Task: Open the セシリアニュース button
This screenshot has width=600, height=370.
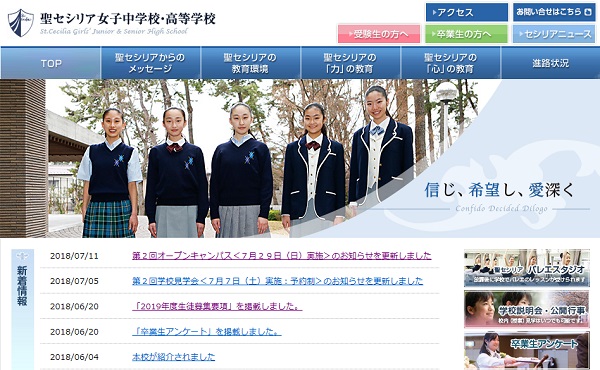Action: (x=554, y=34)
